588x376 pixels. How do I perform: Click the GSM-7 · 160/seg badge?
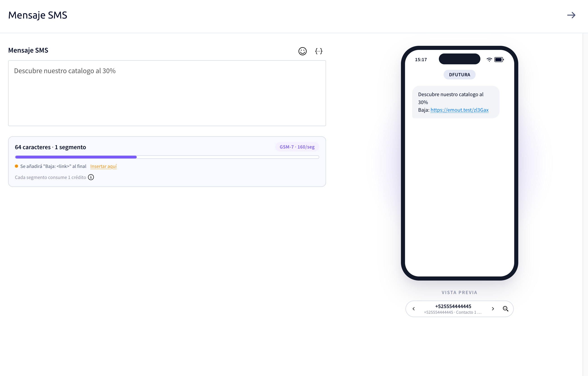297,147
